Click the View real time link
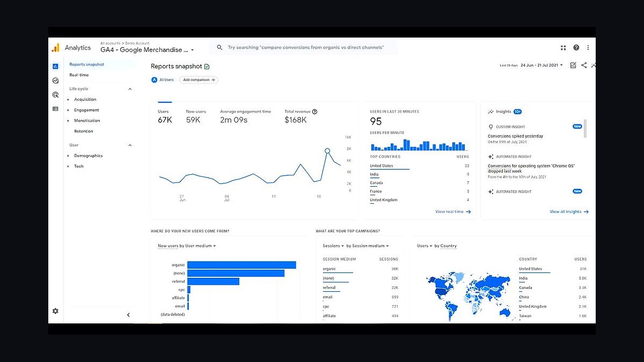This screenshot has height=362, width=644. point(453,212)
